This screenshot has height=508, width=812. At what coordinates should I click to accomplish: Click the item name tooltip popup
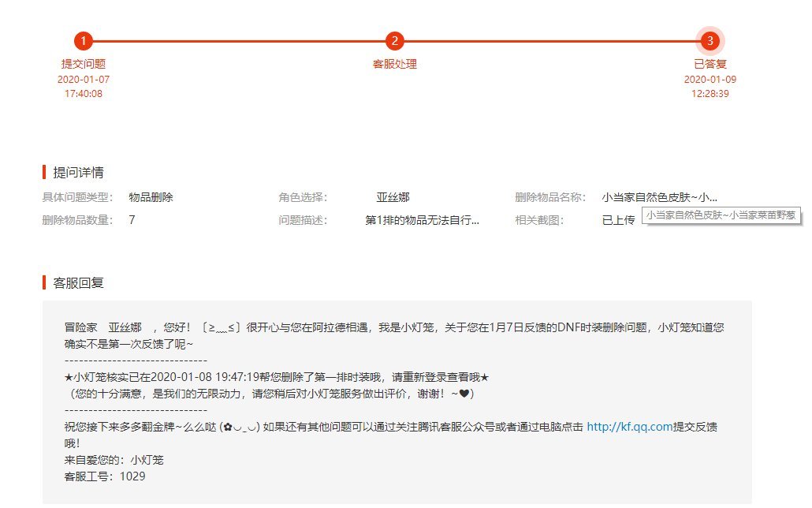click(721, 215)
